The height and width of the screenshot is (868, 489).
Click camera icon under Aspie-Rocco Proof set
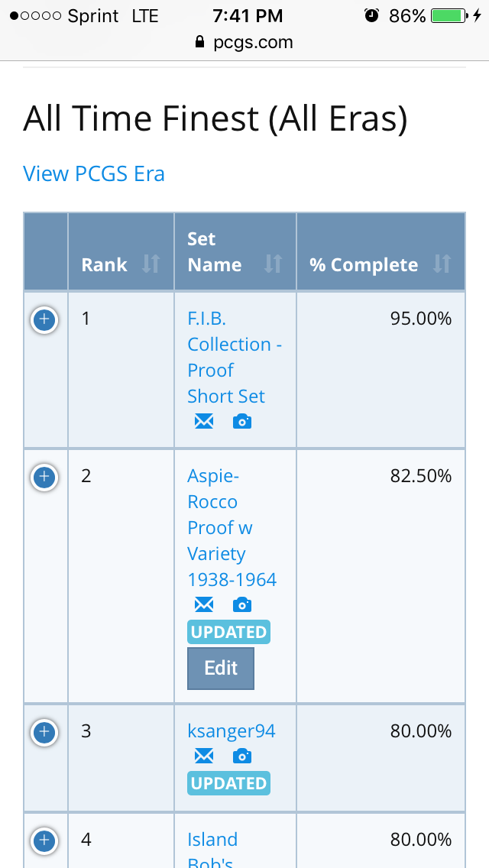242,605
